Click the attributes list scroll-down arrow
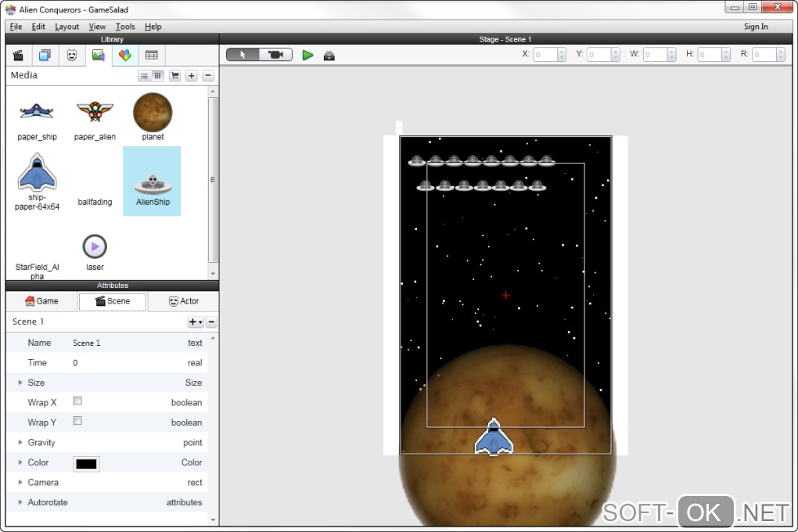 [213, 519]
